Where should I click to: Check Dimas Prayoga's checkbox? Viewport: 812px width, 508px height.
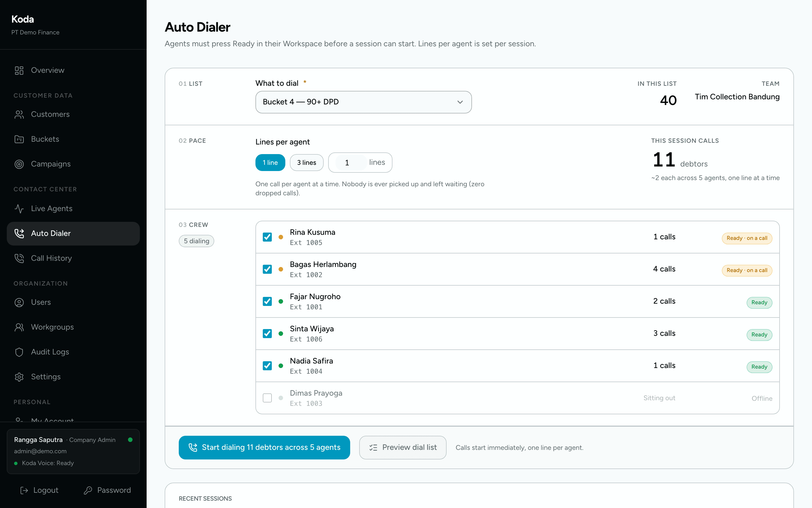pyautogui.click(x=267, y=398)
